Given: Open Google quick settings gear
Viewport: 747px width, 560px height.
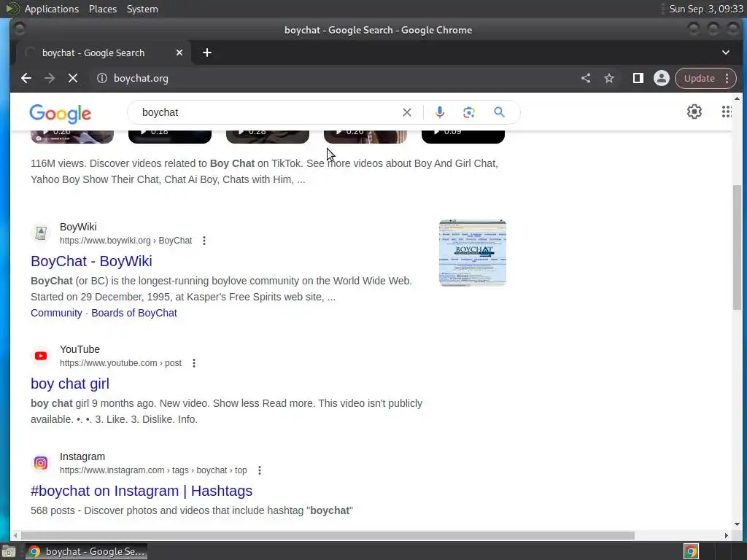Looking at the screenshot, I should tap(694, 112).
